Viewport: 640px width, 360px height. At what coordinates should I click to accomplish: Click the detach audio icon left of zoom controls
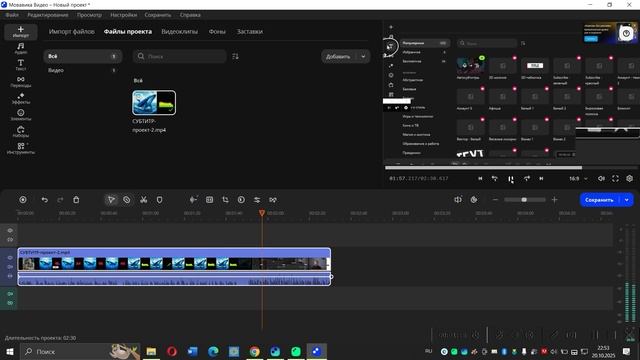(458, 200)
